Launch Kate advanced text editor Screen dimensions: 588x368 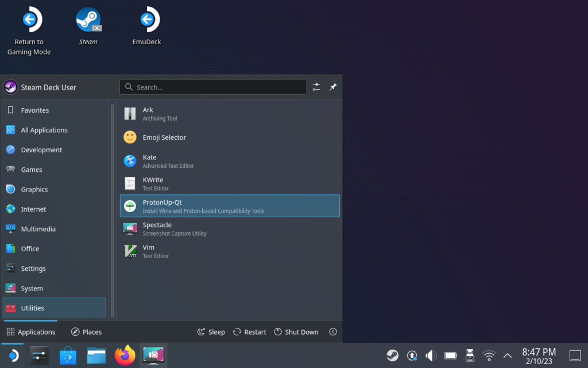pyautogui.click(x=230, y=161)
